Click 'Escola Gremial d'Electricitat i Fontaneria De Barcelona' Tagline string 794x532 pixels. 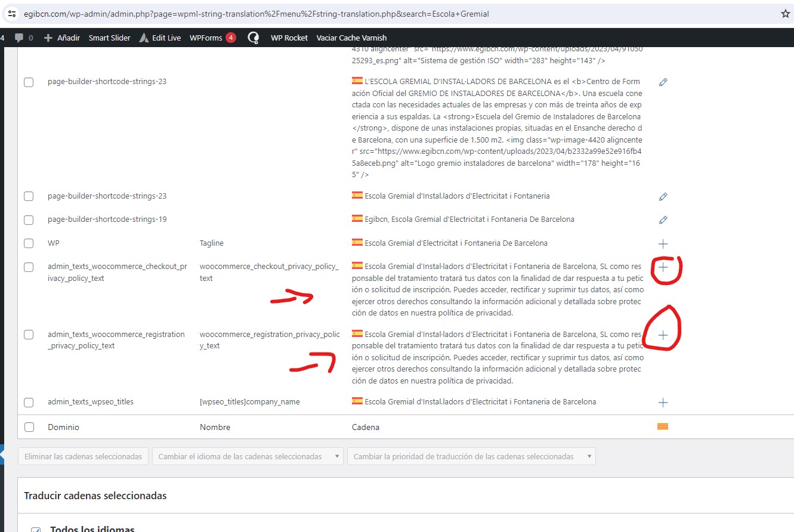coord(456,243)
